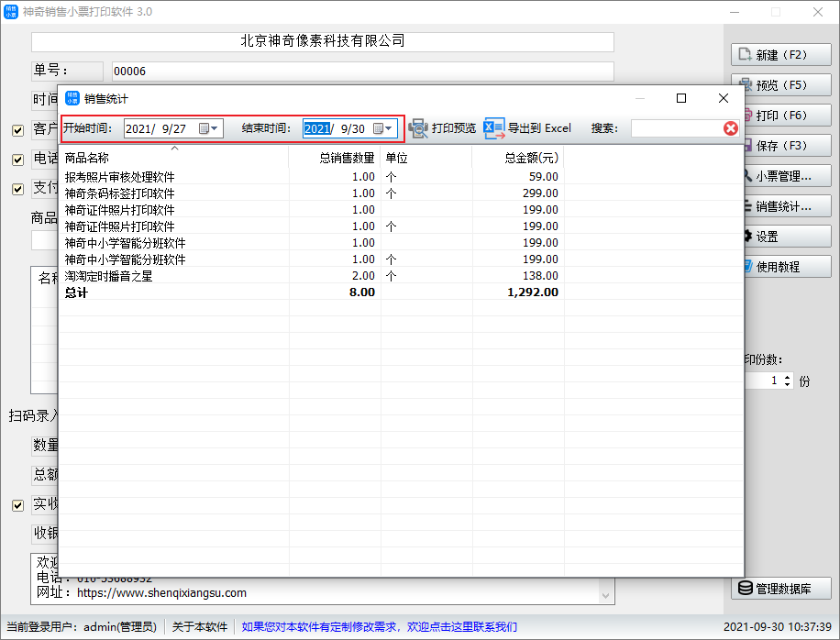Sort by the 商品名称 column header
The width and height of the screenshot is (840, 640).
pos(174,158)
